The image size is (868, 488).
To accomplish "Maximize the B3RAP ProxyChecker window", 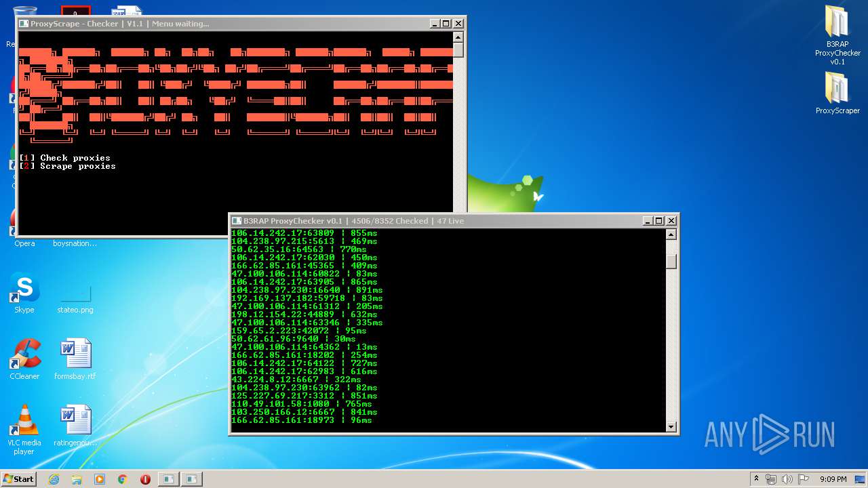I will pyautogui.click(x=659, y=221).
